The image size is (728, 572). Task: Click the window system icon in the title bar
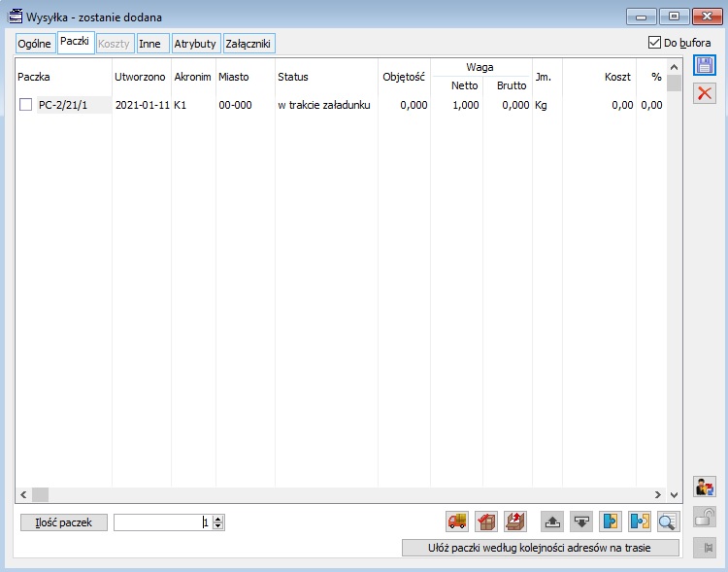pos(15,17)
